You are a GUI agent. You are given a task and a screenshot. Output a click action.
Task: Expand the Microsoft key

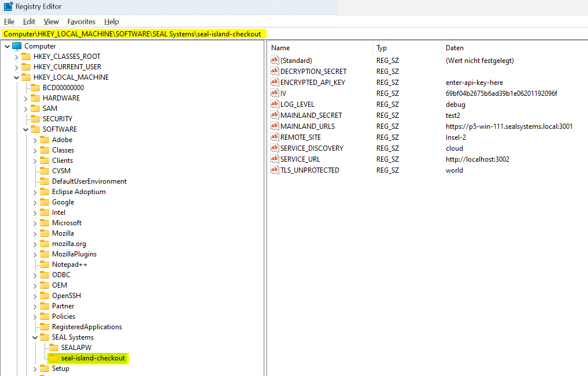34,222
